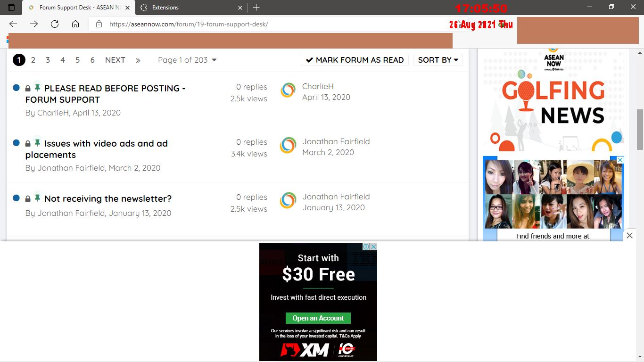Image resolution: width=644 pixels, height=362 pixels.
Task: Click author Jonathan Fairfield under video ads topic
Action: coord(71,168)
